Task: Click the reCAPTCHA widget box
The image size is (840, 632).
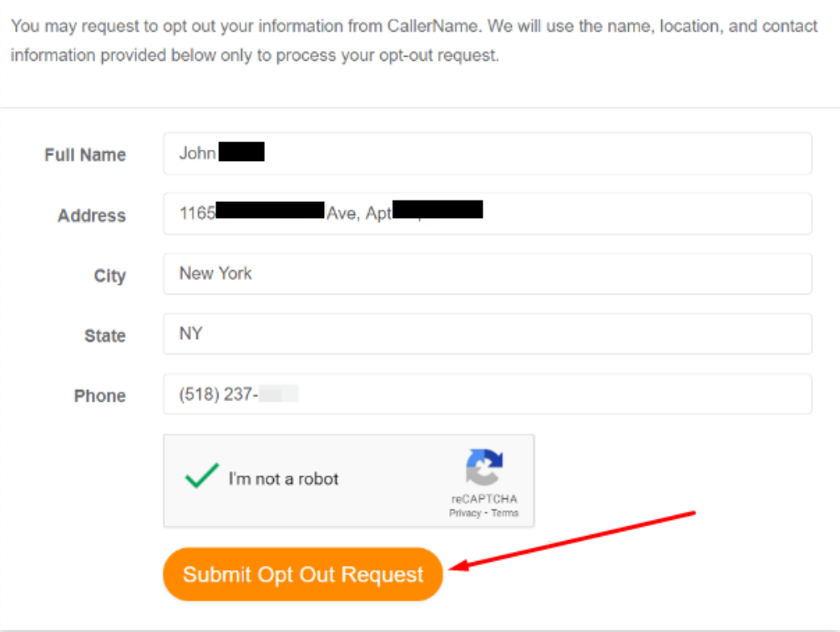Action: [x=348, y=480]
